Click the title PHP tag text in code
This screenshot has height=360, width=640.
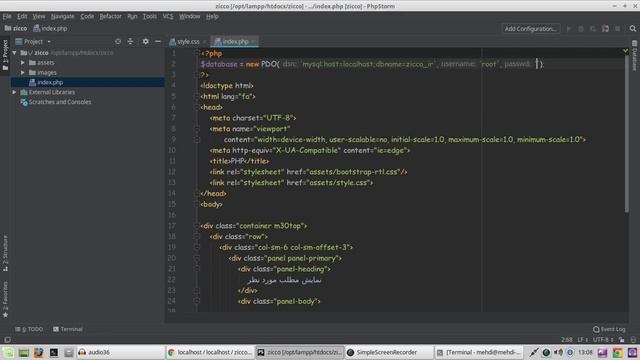239,161
